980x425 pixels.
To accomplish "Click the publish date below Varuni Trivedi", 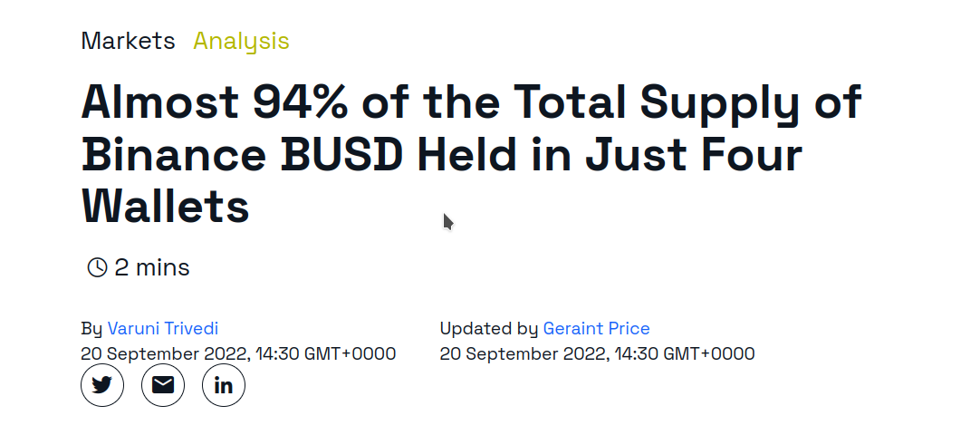I will 238,353.
